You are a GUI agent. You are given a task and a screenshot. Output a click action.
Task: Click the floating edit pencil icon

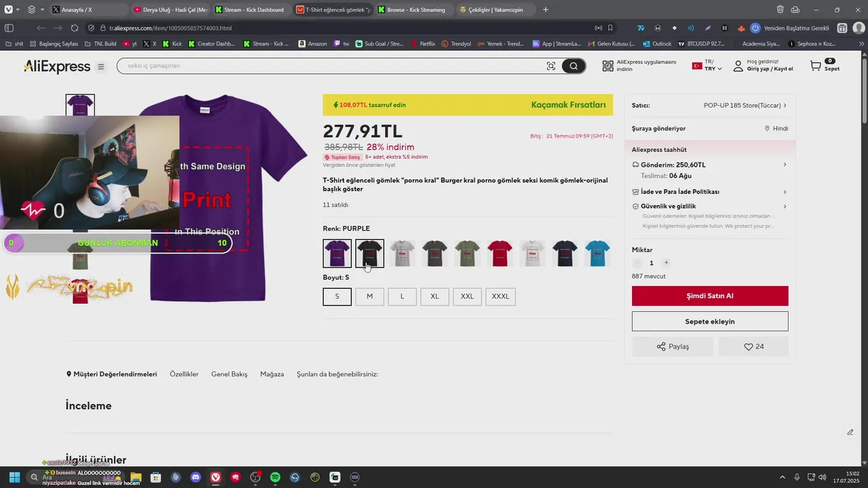point(850,432)
